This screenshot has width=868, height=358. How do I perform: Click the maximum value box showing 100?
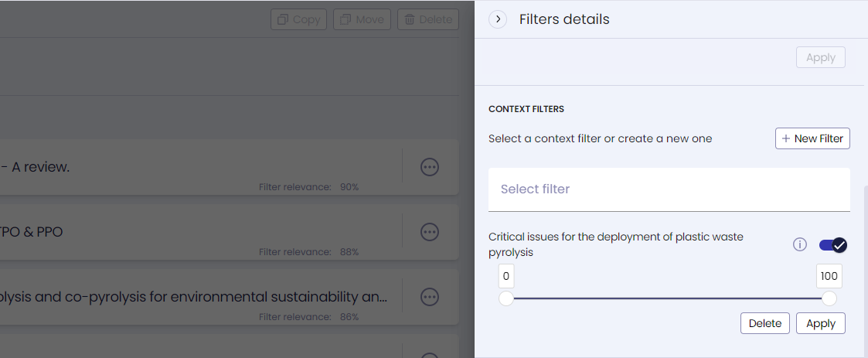pos(829,276)
